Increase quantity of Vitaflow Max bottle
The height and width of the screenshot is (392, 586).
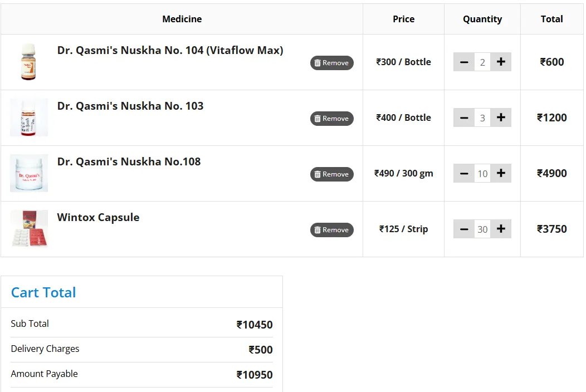(x=501, y=62)
